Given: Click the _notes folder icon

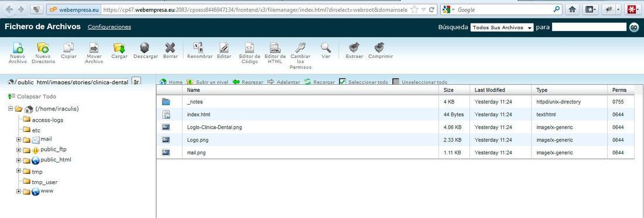Looking at the screenshot, I should pyautogui.click(x=166, y=102).
